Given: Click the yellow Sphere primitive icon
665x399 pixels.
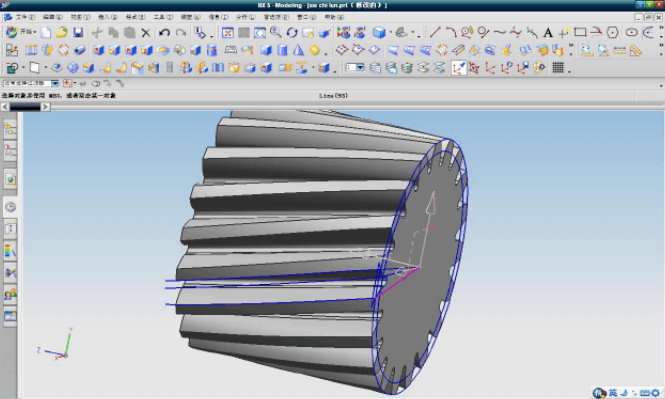Looking at the screenshot, I should [314, 50].
